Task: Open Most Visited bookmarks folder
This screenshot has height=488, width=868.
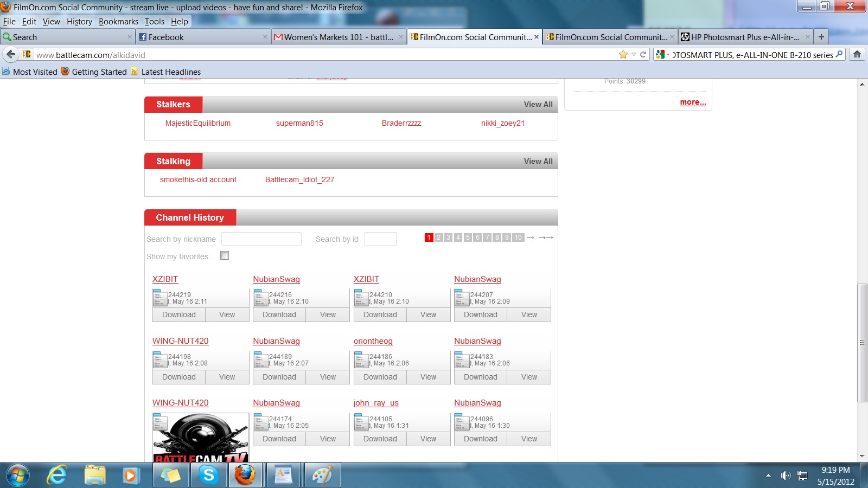Action: click(x=30, y=72)
